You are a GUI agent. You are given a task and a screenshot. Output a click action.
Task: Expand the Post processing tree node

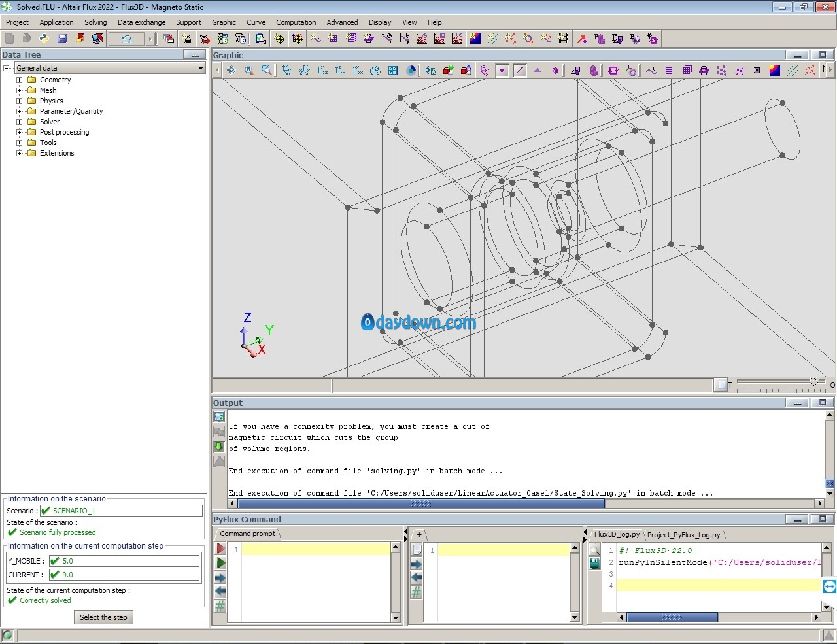(20, 132)
